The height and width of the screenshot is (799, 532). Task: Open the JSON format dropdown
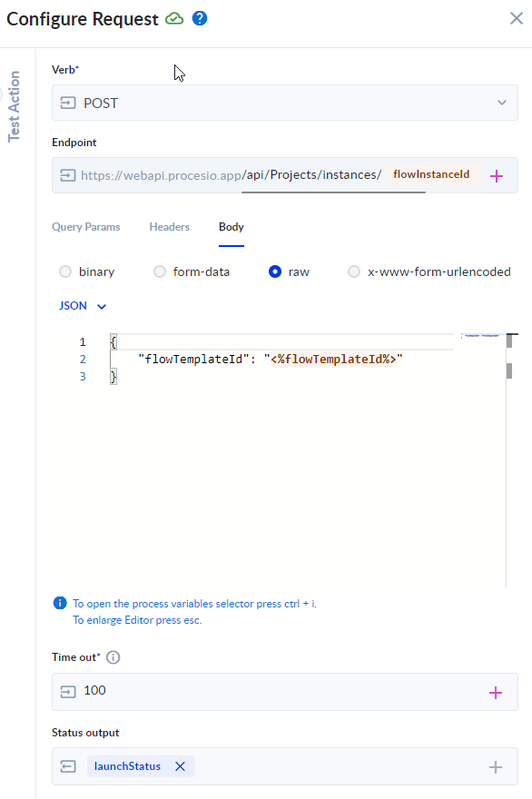pyautogui.click(x=82, y=306)
